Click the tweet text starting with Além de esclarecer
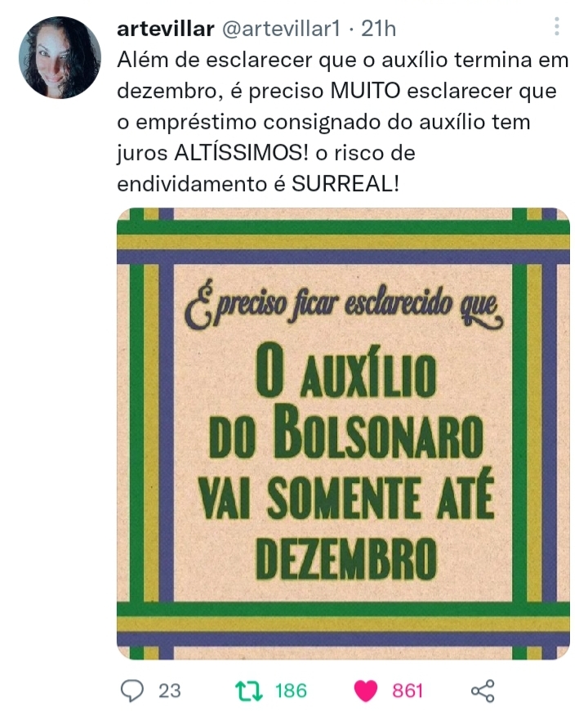This screenshot has width=588, height=711. (x=342, y=122)
